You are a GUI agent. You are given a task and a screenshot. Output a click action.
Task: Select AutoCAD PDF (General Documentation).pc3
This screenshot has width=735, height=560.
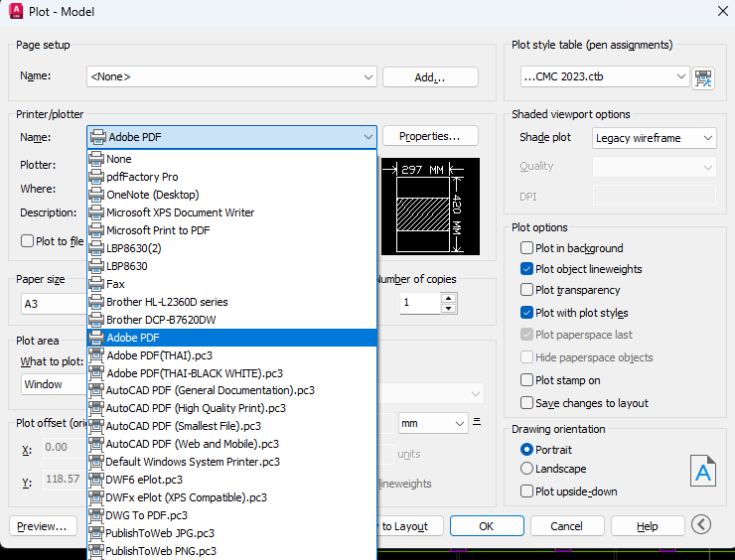coord(232,390)
